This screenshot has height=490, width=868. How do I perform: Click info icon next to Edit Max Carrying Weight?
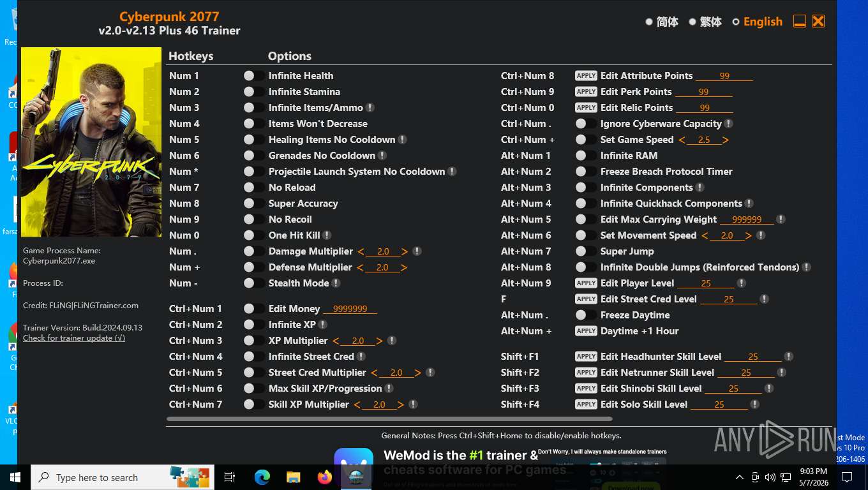click(x=781, y=219)
